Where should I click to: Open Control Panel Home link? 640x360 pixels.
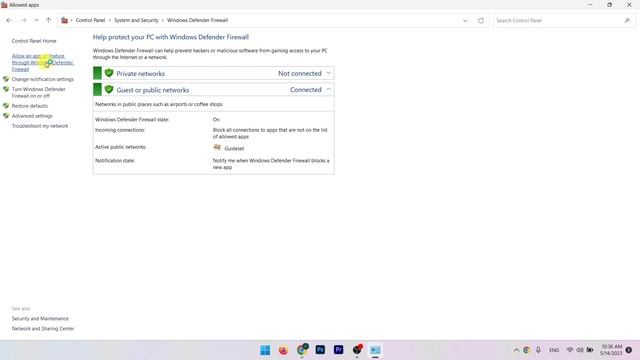click(34, 41)
